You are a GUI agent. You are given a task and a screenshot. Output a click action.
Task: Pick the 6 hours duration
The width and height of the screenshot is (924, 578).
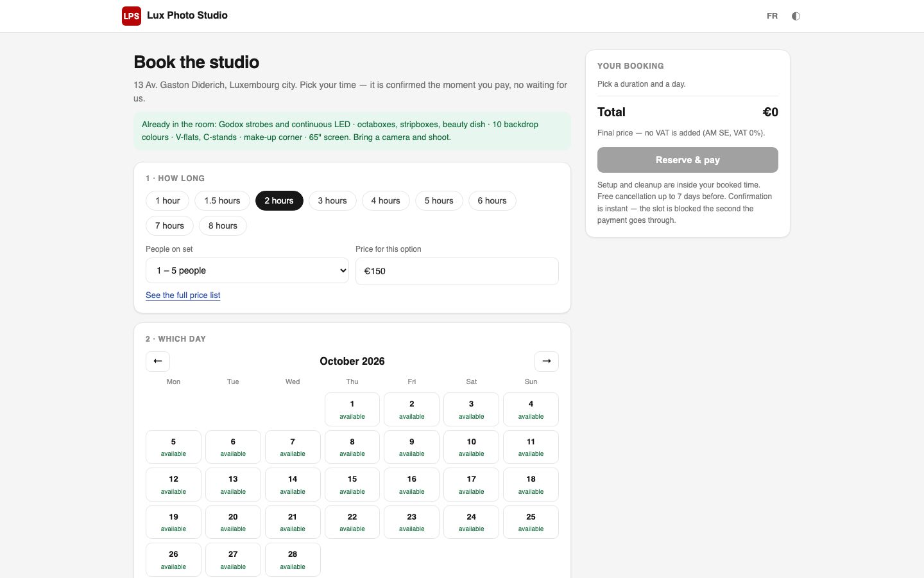[492, 201]
